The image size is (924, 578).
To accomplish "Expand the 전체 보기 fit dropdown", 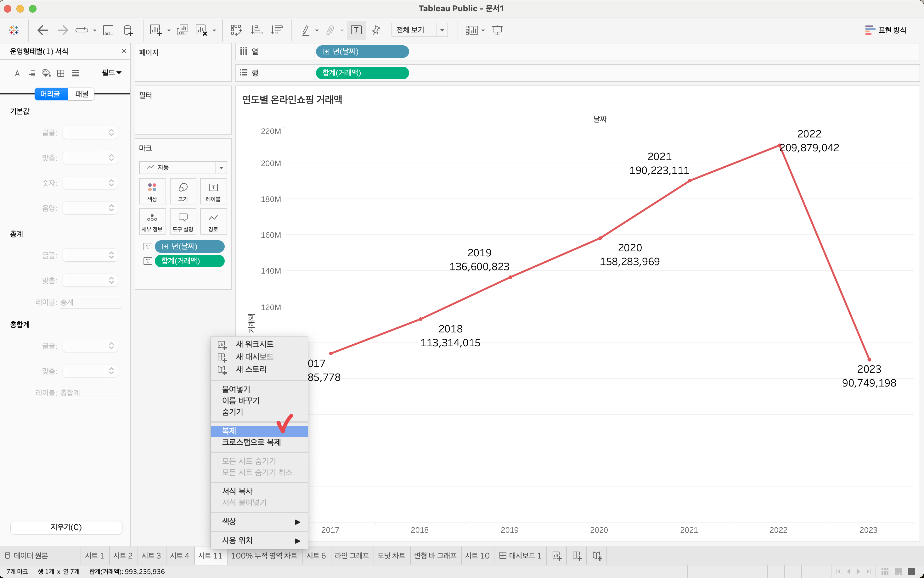I will [442, 30].
